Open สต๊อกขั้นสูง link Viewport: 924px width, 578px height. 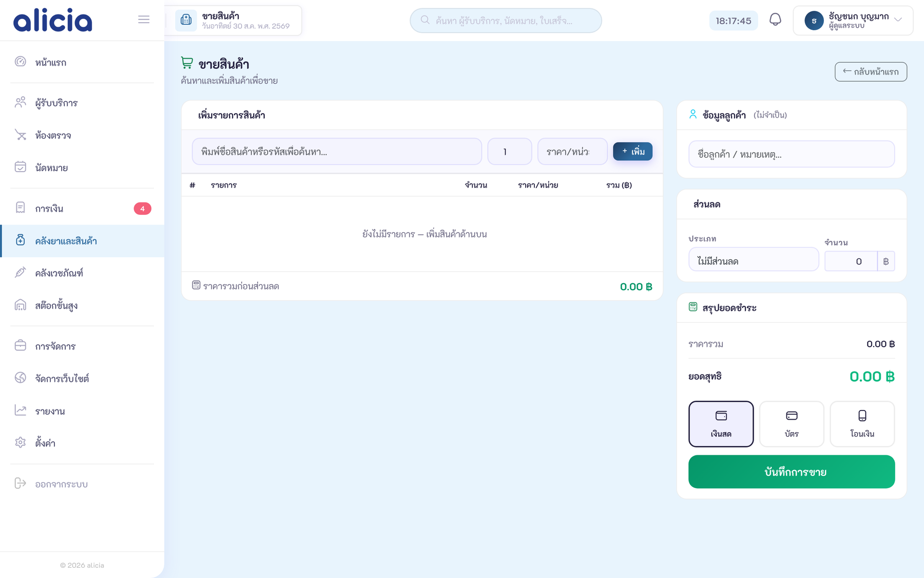pyautogui.click(x=82, y=306)
